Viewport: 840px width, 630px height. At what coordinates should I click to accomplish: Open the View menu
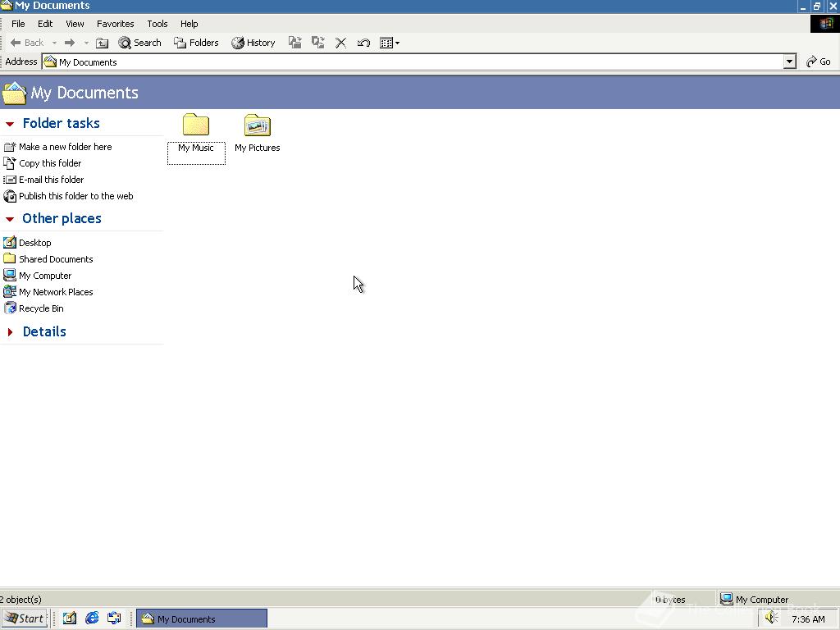click(x=75, y=24)
